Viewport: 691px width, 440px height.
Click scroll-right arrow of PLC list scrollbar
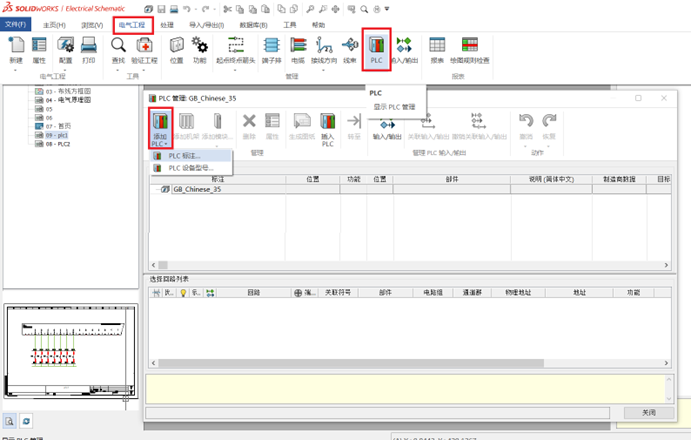(666, 265)
